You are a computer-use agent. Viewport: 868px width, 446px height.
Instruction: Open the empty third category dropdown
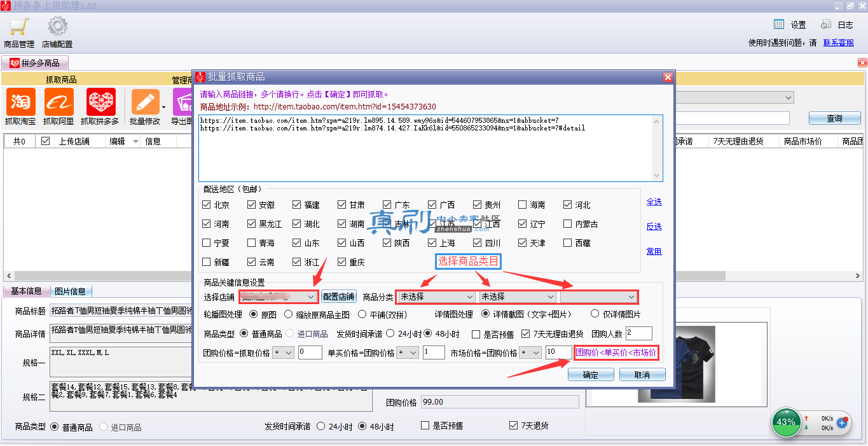click(x=598, y=296)
